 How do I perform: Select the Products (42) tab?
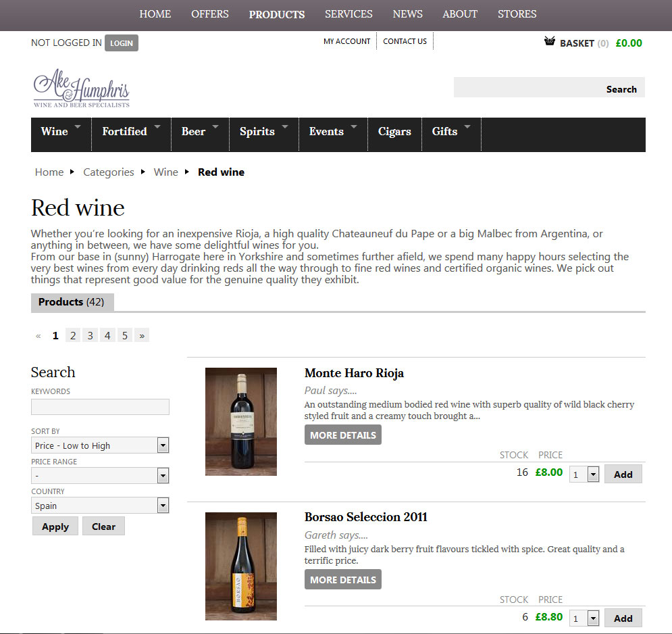point(72,302)
